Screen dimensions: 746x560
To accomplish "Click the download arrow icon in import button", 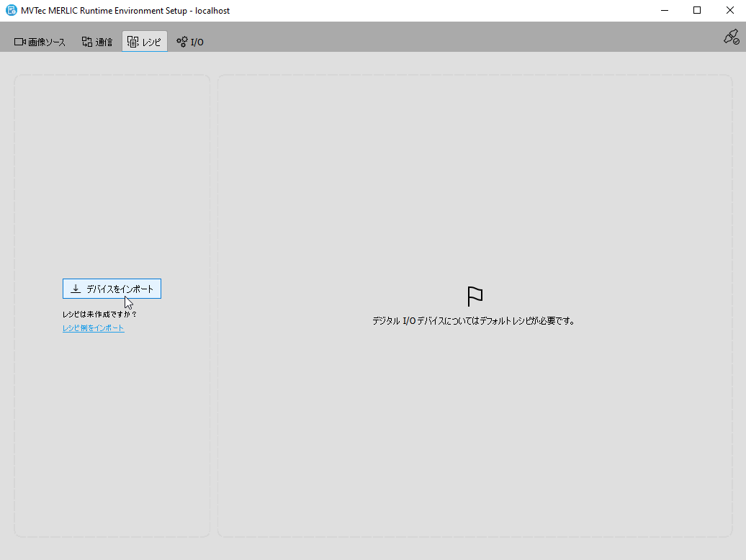I will 76,289.
